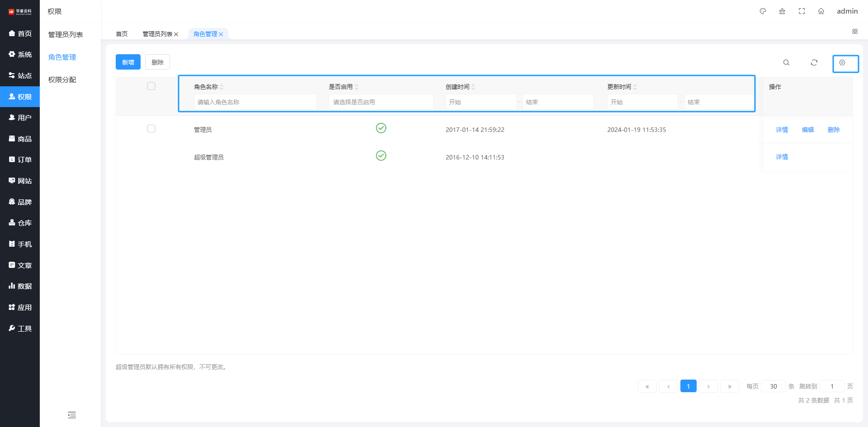Open table column settings icon
Viewport: 868px width, 427px height.
842,63
